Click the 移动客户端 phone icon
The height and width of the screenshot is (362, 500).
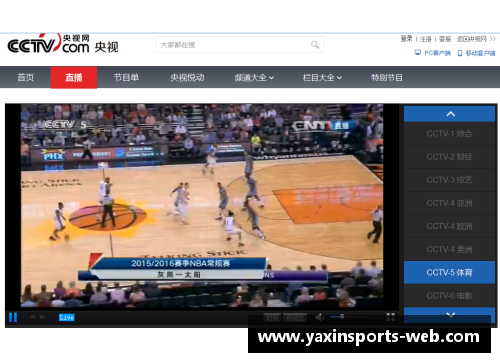460,53
